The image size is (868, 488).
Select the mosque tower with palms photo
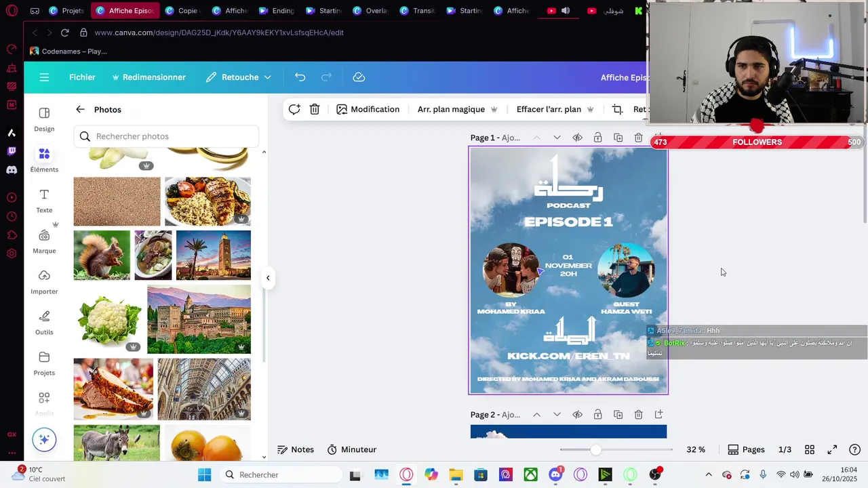click(214, 255)
